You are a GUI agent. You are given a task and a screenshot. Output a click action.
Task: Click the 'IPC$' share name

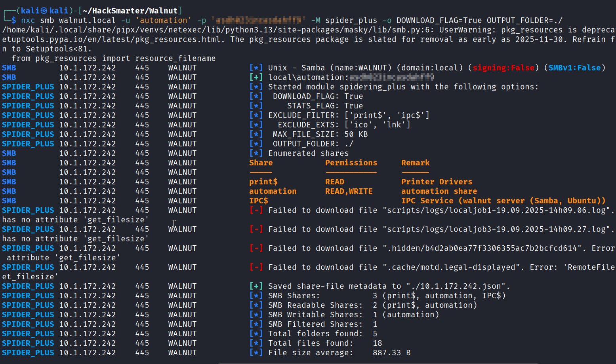[259, 201]
